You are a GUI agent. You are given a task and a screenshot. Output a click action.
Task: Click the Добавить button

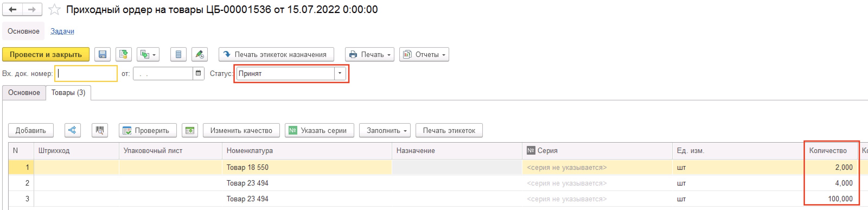[x=31, y=130]
